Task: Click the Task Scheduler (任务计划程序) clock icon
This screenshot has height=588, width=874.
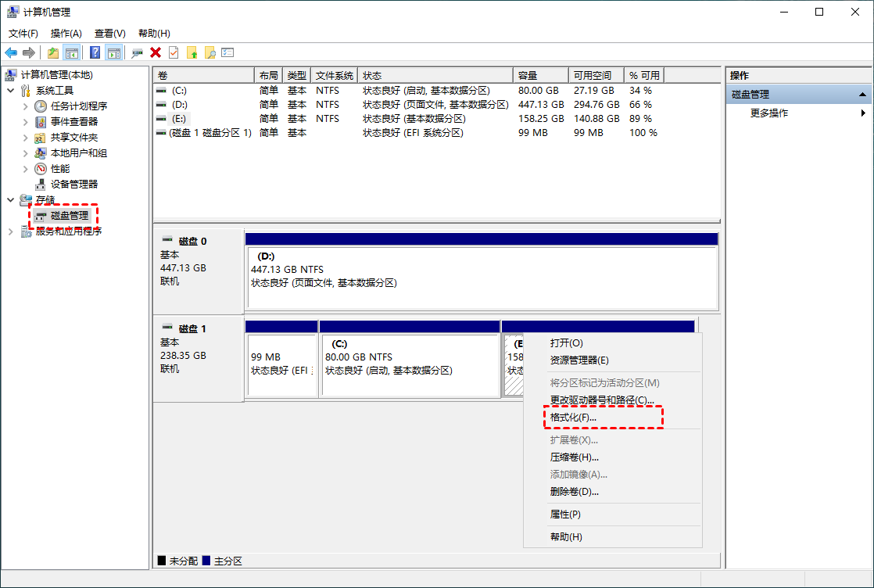Action: click(x=41, y=106)
